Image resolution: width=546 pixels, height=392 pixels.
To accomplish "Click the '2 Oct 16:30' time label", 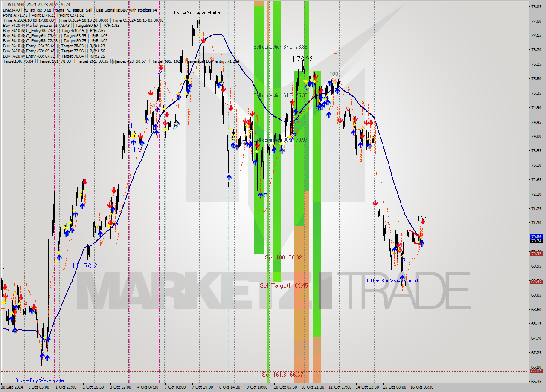I will click(93, 387).
